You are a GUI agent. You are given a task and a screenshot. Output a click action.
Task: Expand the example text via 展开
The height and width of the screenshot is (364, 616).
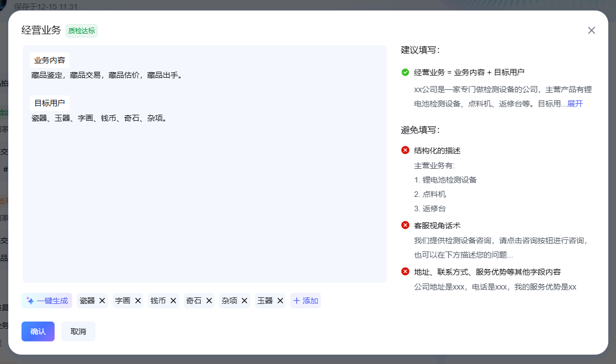575,104
